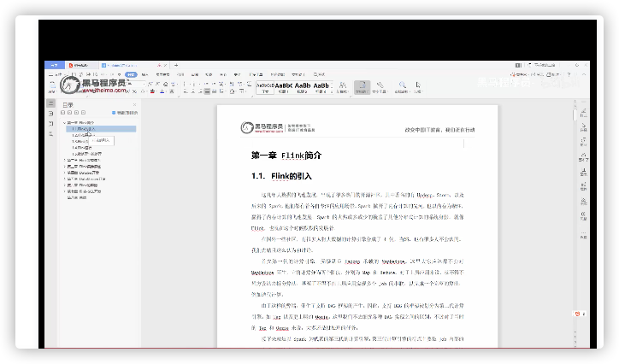Image resolution: width=619 pixels, height=364 pixels.
Task: Click the Paste icon in the ribbon
Action: 52,85
